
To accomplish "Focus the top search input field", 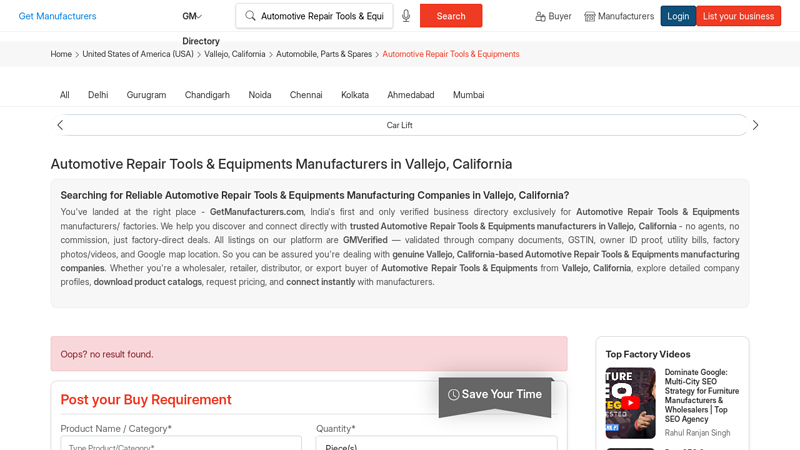I will pyautogui.click(x=321, y=16).
